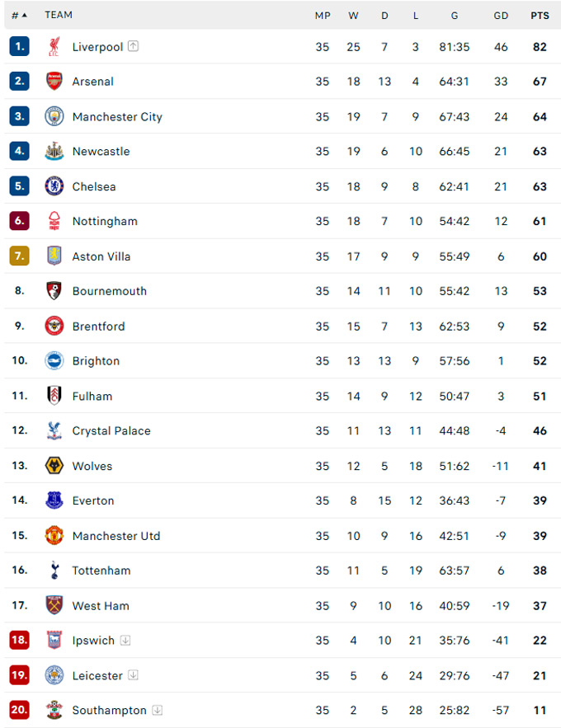Image resolution: width=561 pixels, height=728 pixels.
Task: Click the Chelsea club badge
Action: point(54,186)
